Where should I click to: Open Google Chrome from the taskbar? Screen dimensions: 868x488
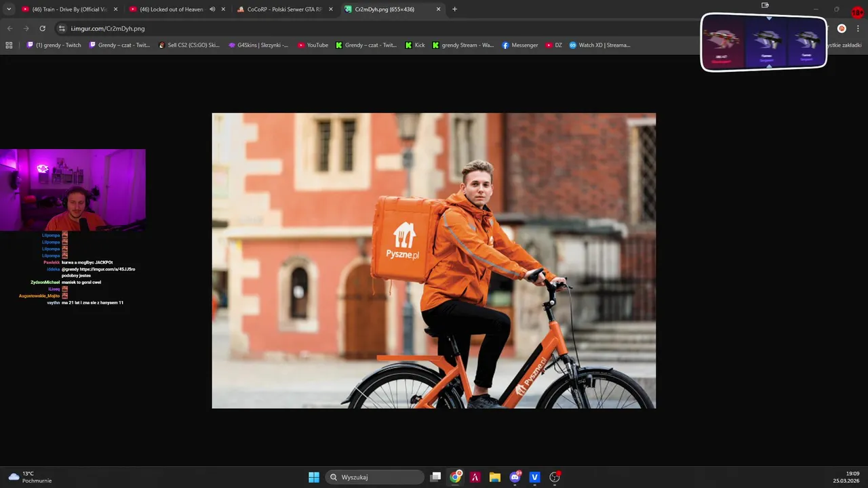click(x=456, y=477)
